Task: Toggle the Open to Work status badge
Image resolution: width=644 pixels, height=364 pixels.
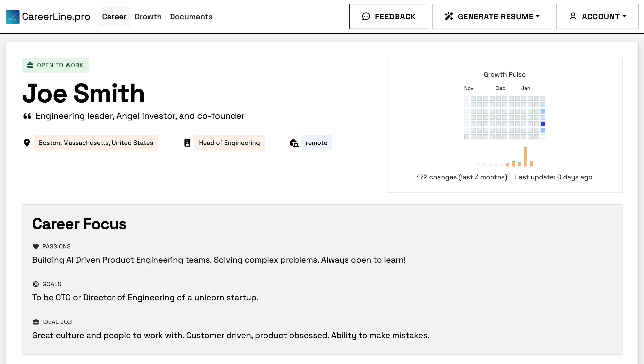Action: click(55, 65)
